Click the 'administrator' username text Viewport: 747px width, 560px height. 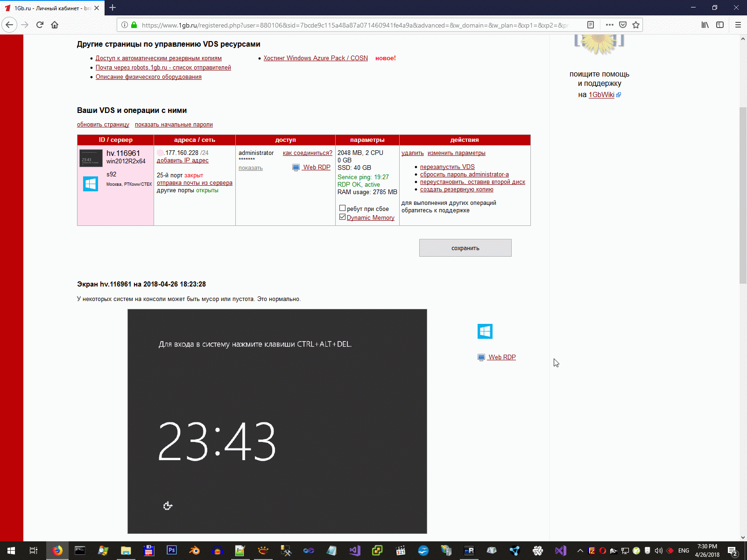click(256, 153)
